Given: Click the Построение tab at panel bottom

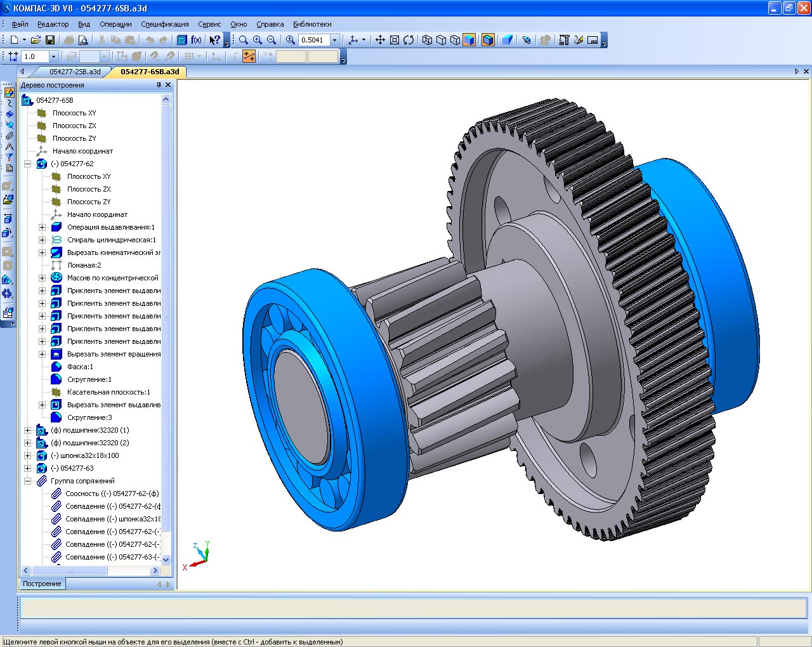Looking at the screenshot, I should coord(42,584).
